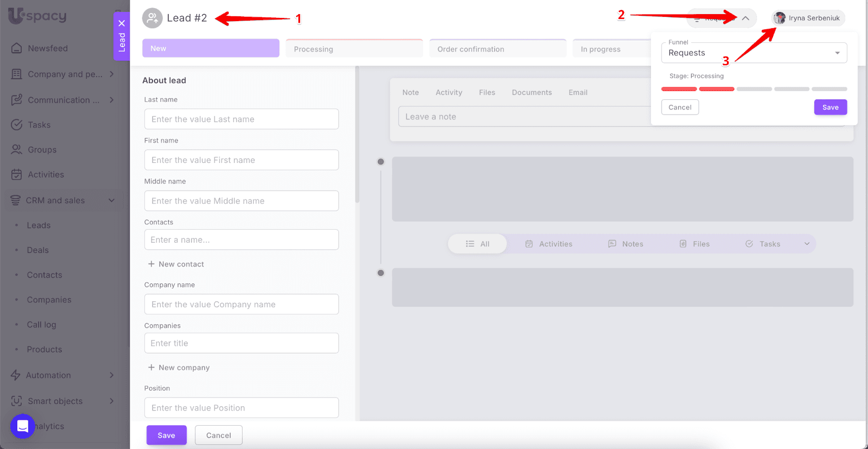Select the third stage progress bar segment
The width and height of the screenshot is (868, 449).
click(754, 89)
